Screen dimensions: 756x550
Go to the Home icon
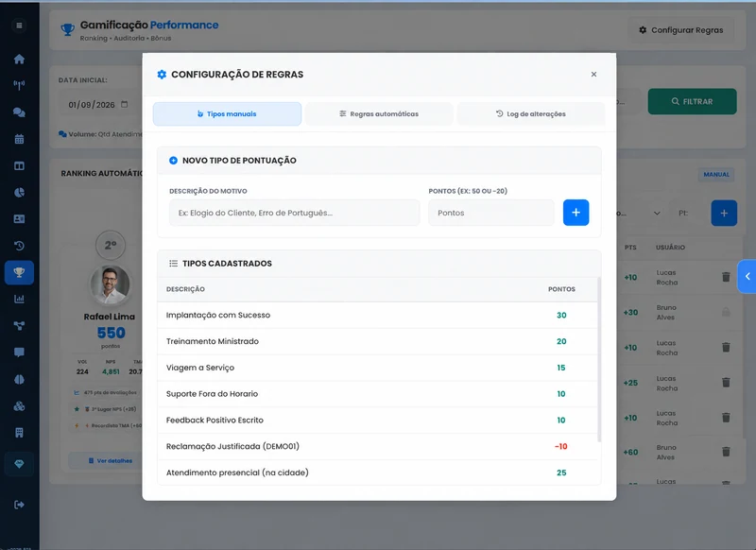pyautogui.click(x=19, y=60)
